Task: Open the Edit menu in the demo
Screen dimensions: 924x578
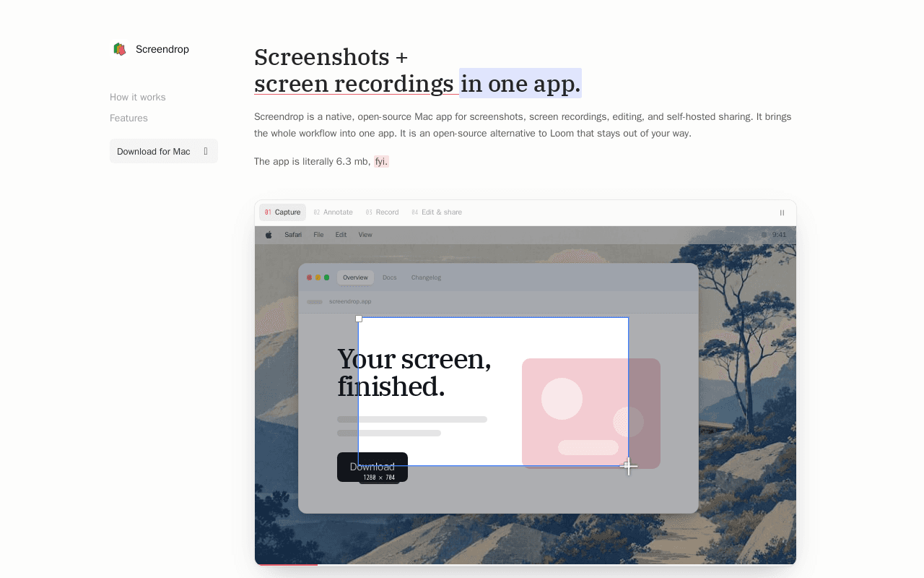Action: pos(341,235)
